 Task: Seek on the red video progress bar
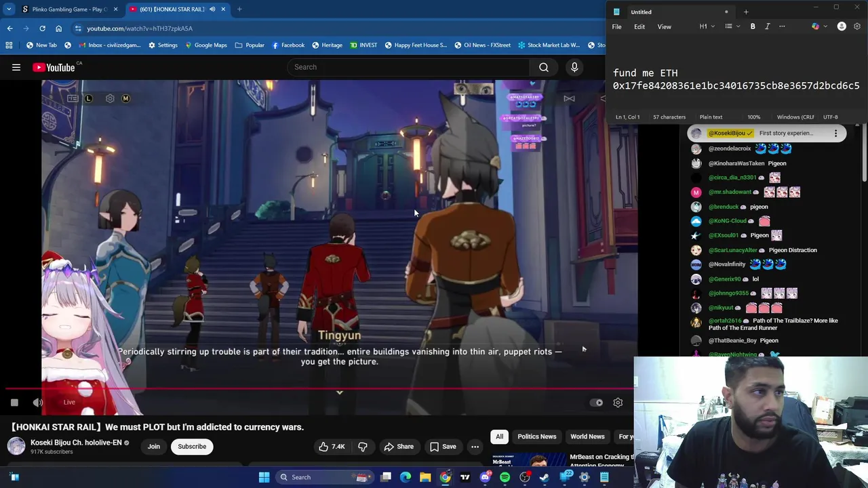pyautogui.click(x=319, y=389)
